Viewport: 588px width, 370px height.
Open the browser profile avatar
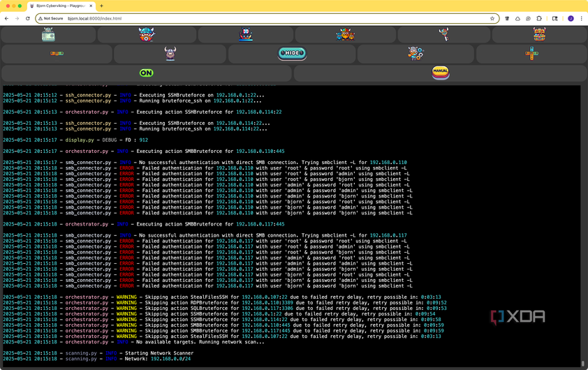click(x=571, y=18)
